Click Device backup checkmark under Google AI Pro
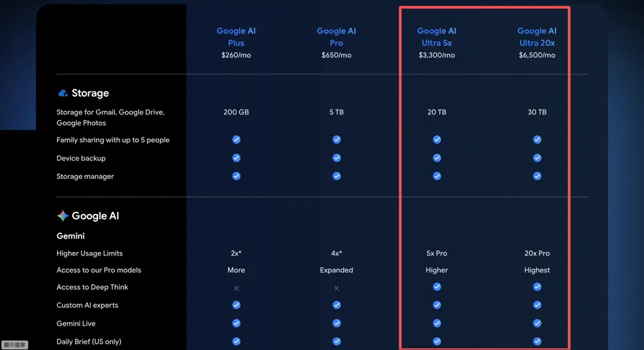 pyautogui.click(x=336, y=157)
